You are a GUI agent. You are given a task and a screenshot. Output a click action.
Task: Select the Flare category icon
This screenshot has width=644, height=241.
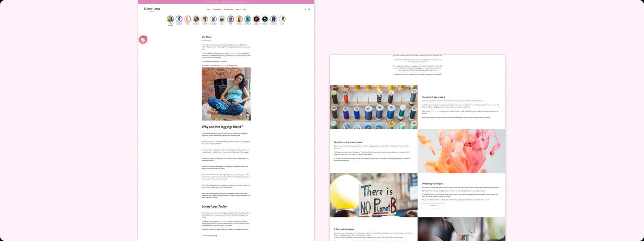[x=282, y=19]
